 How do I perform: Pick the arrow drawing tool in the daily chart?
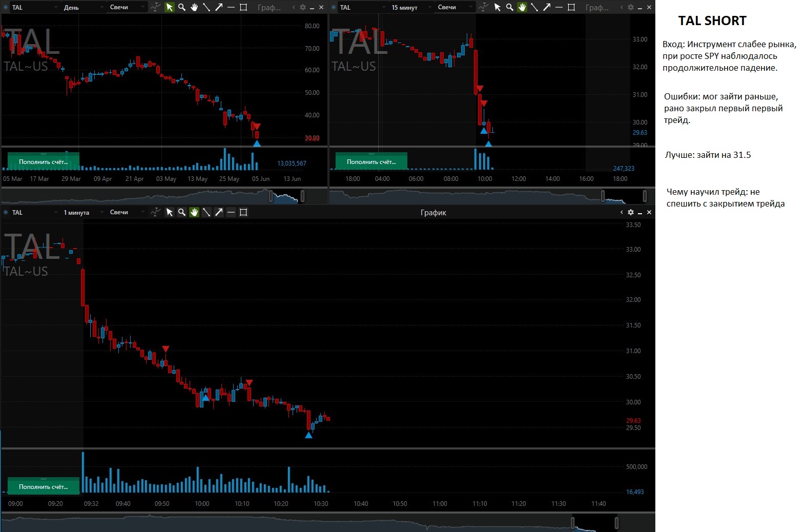(219, 7)
